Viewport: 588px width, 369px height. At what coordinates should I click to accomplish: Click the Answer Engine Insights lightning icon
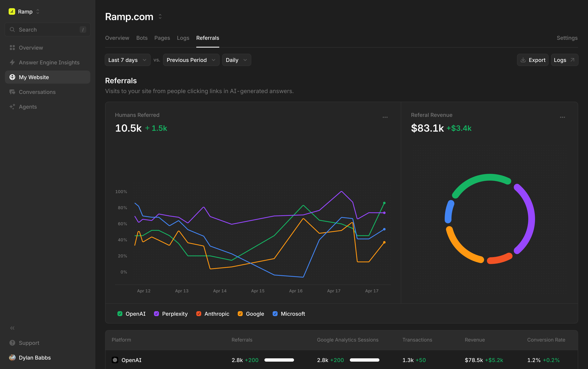[x=12, y=63]
